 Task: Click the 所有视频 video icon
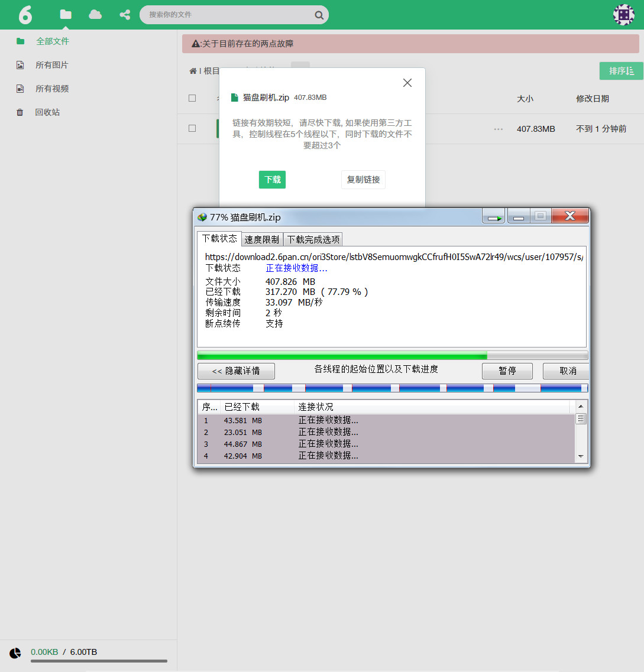[20, 88]
